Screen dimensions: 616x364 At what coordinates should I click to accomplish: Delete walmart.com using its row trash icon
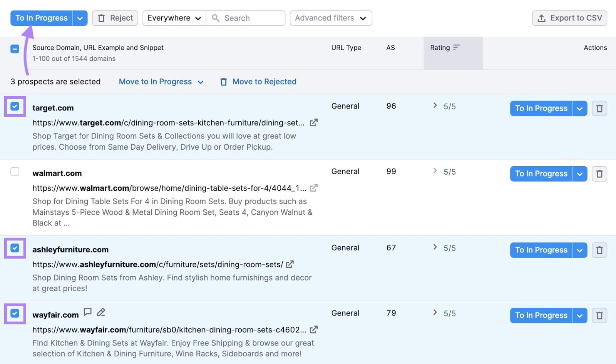tap(599, 174)
